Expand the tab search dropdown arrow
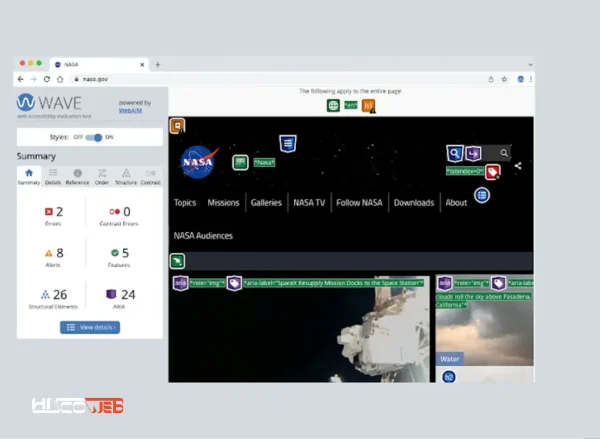Image resolution: width=600 pixels, height=439 pixels. 530,65
